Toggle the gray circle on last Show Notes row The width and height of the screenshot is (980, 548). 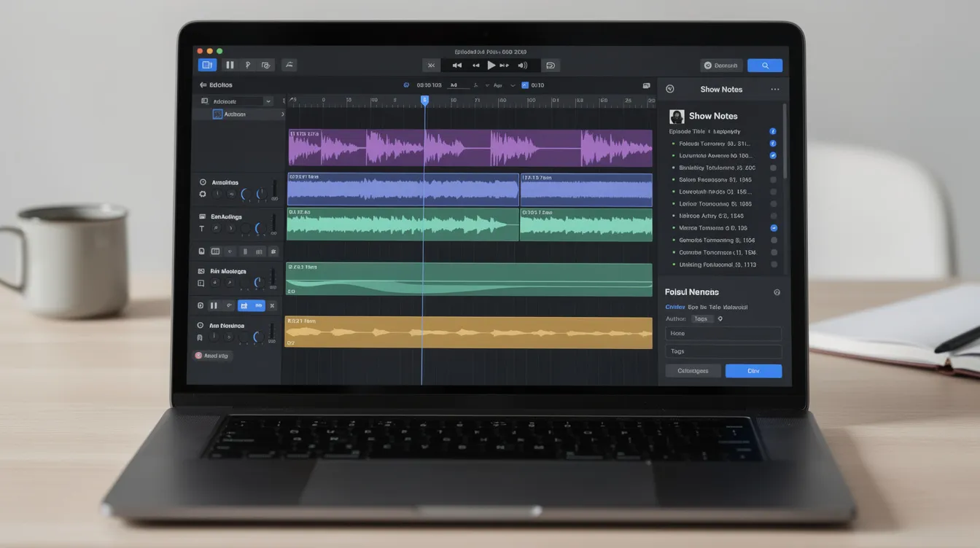[x=774, y=265]
